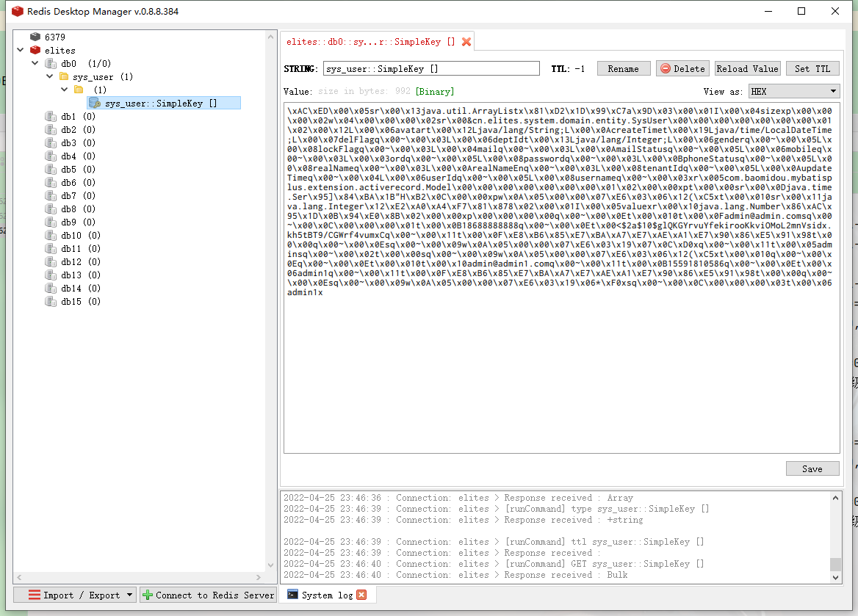Click the db13 database icon
This screenshot has height=616, width=858.
[51, 275]
